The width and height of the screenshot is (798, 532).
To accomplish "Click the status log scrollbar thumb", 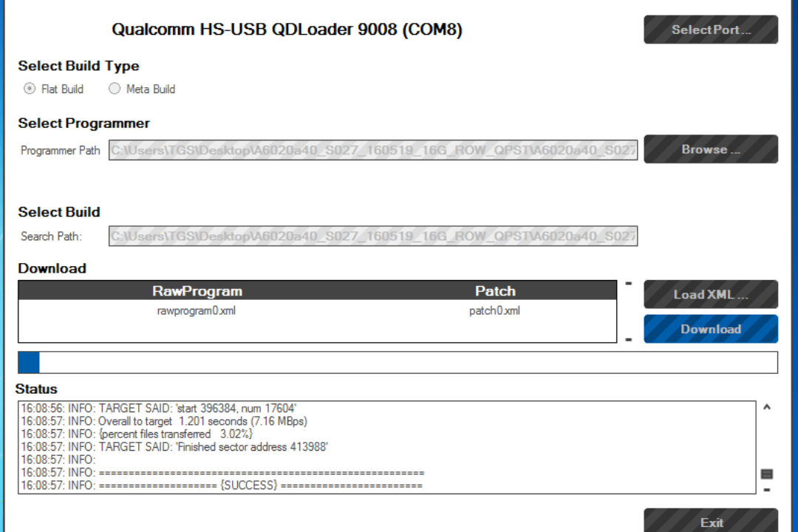I will pyautogui.click(x=766, y=474).
